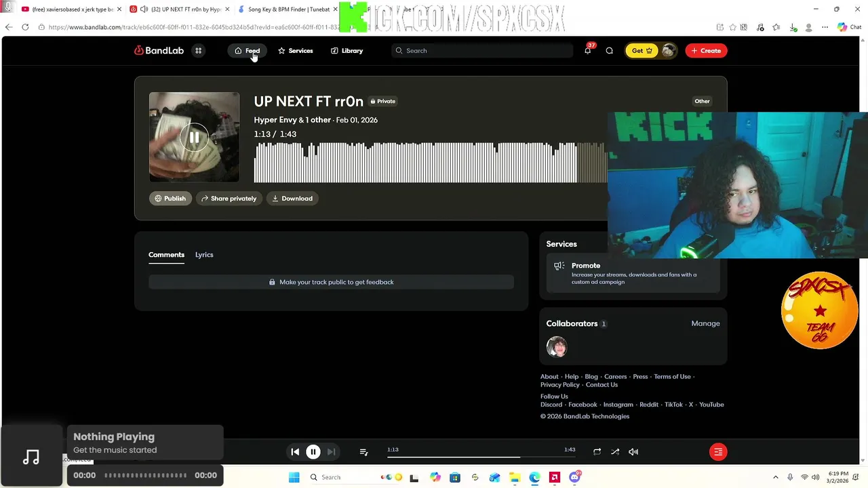This screenshot has width=868, height=488.
Task: Click the Get membership button
Action: 642,51
